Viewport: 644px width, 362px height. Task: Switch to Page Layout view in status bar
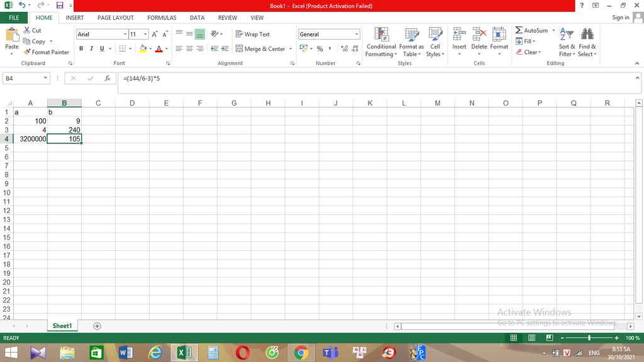[531, 337]
